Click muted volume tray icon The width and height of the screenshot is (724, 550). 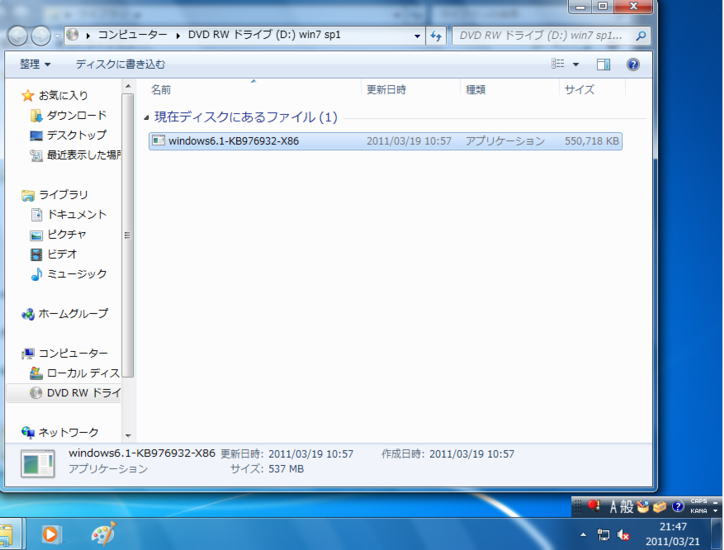(623, 535)
